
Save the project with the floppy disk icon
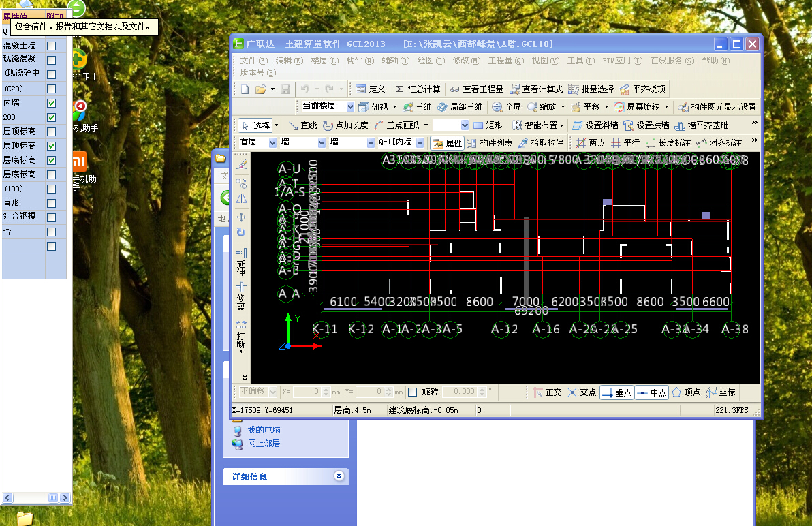pyautogui.click(x=285, y=89)
